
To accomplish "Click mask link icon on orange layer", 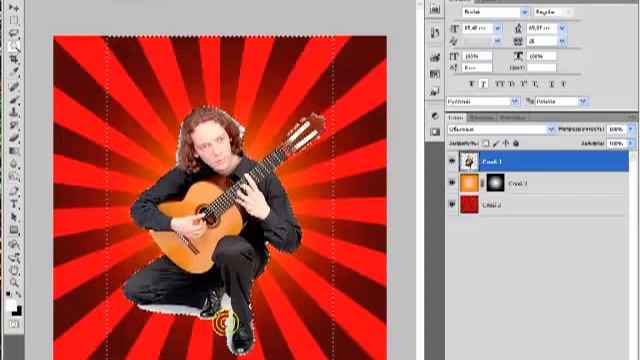I will pyautogui.click(x=482, y=183).
